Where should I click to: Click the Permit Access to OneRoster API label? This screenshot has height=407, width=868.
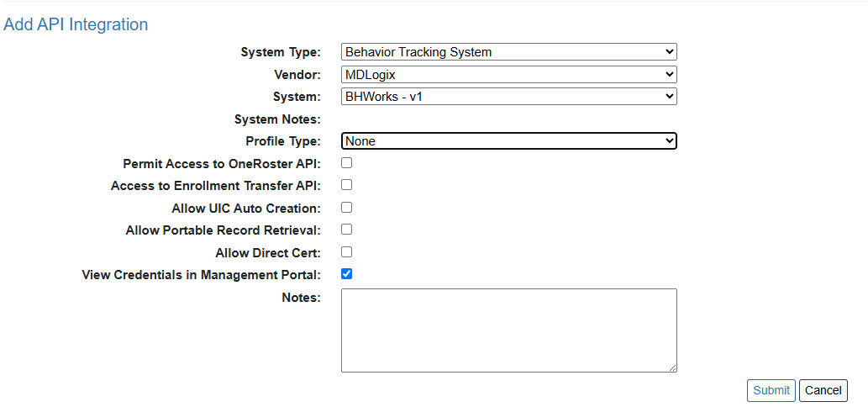221,164
